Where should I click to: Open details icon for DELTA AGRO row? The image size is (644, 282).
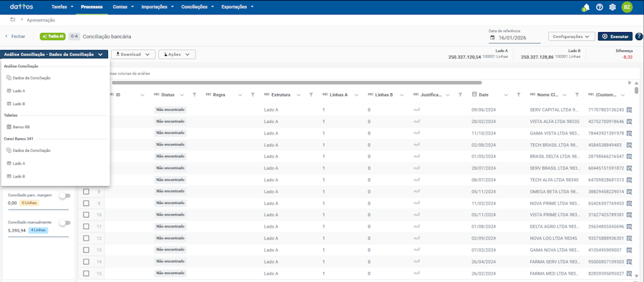(629, 226)
